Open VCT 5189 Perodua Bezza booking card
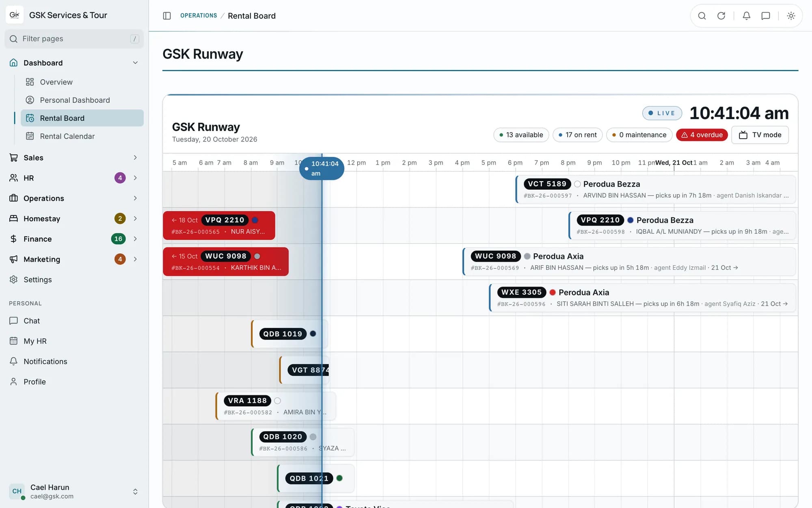The image size is (812, 508). tap(655, 189)
